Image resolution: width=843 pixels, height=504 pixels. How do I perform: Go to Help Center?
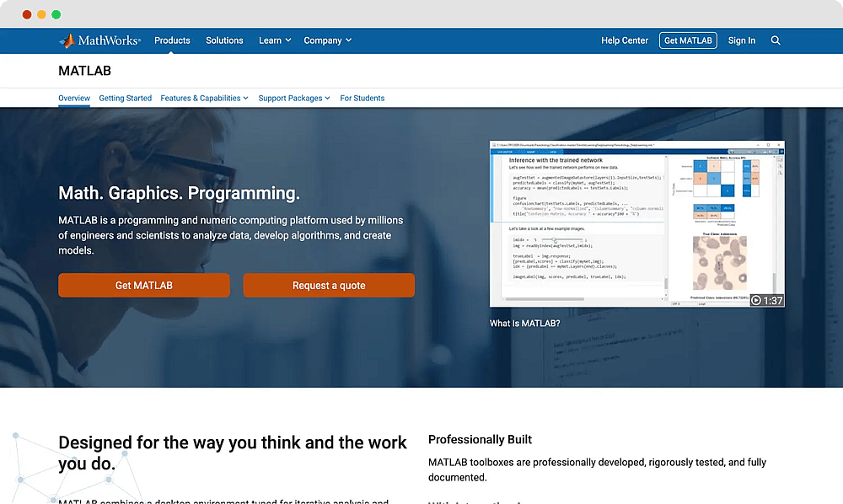click(624, 40)
